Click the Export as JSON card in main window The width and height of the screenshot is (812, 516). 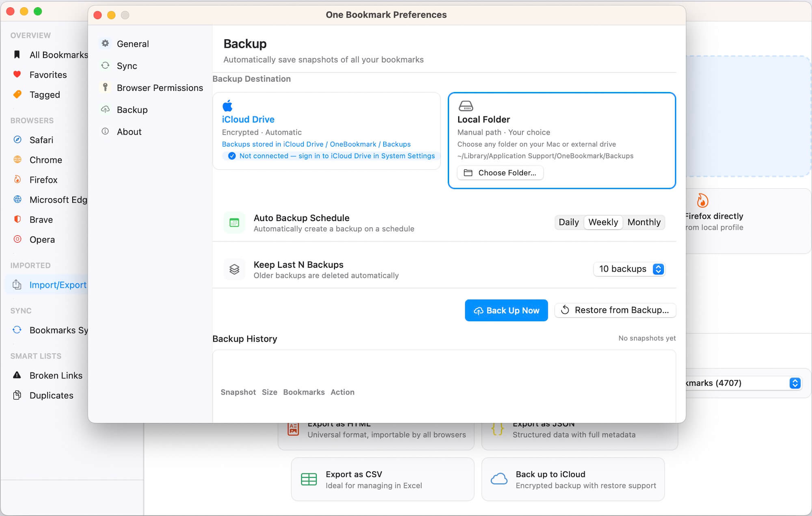point(580,436)
